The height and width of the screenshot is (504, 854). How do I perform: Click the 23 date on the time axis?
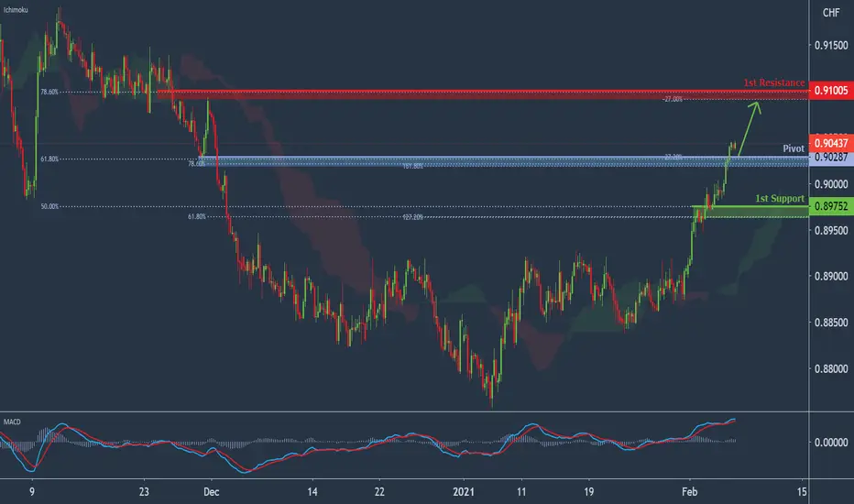[x=144, y=492]
